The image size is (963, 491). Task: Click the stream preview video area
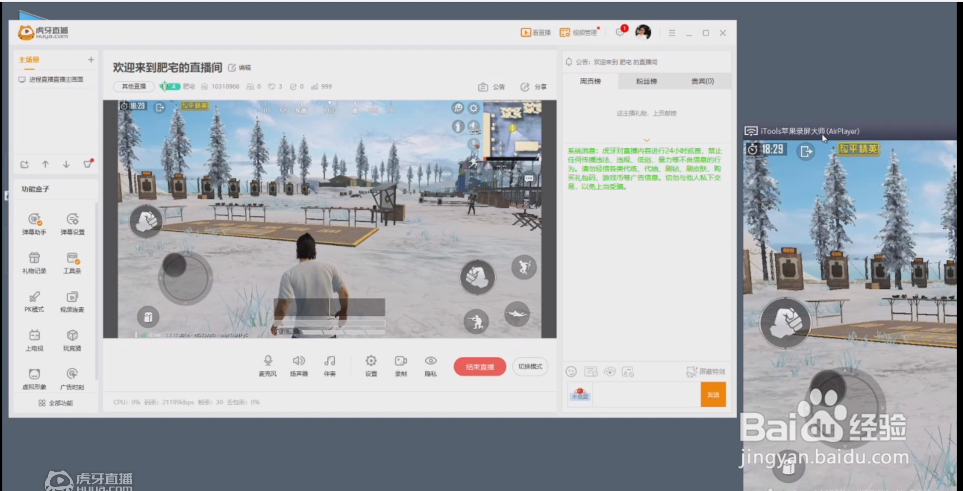pyautogui.click(x=330, y=219)
